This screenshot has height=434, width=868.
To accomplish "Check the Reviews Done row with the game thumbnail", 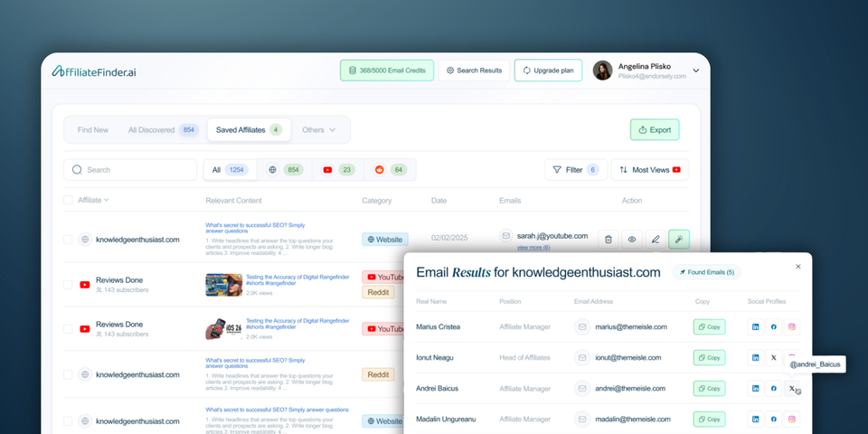I will tap(68, 285).
